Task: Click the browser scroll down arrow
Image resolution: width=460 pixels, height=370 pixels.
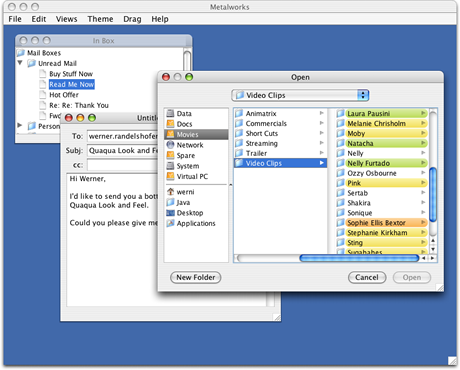Action: coord(433,249)
